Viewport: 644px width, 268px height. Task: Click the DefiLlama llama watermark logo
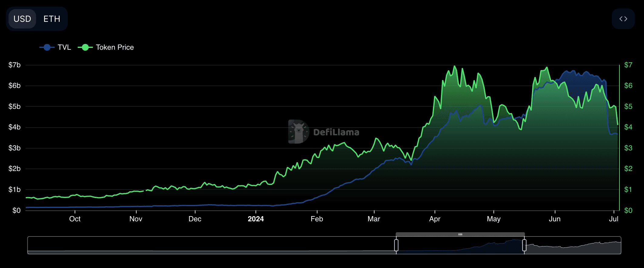[x=299, y=132]
